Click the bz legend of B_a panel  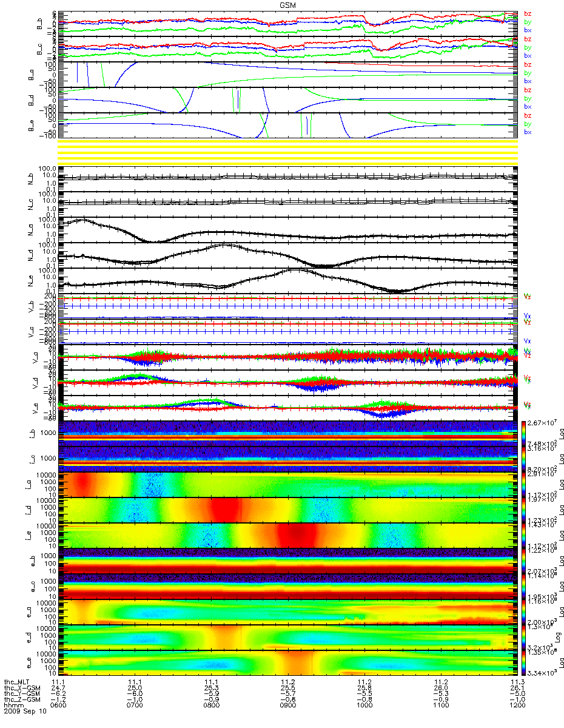[528, 65]
